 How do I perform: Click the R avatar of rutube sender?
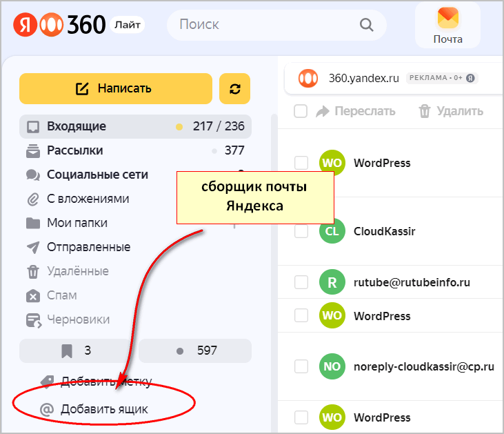332,282
